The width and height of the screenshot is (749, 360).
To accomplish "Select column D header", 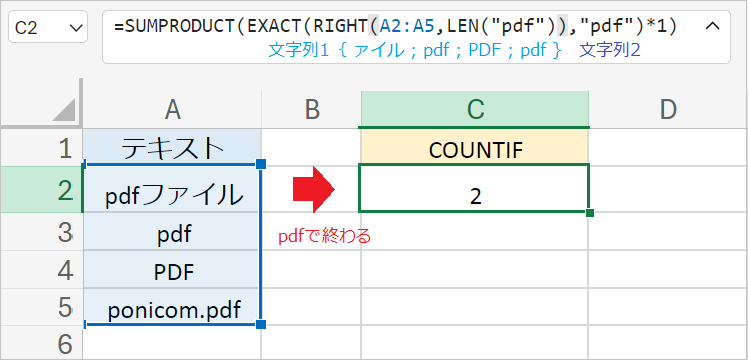I will [668, 110].
